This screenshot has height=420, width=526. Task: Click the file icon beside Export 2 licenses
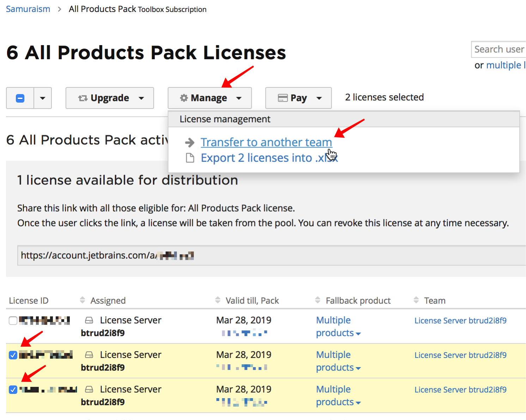(x=190, y=158)
